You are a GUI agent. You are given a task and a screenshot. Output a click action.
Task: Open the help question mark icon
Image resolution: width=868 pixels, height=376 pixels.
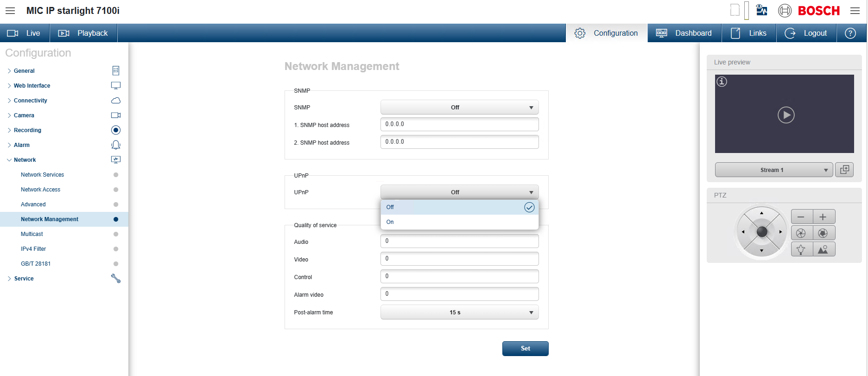[x=850, y=33]
